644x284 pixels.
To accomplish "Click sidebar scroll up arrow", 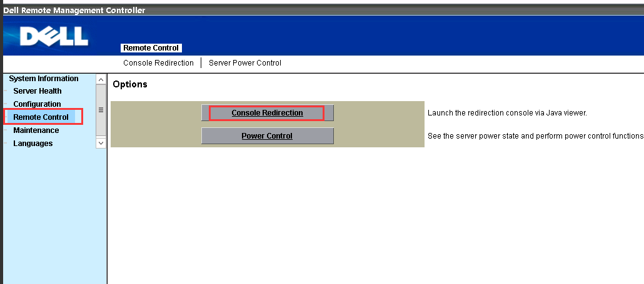I will point(101,79).
